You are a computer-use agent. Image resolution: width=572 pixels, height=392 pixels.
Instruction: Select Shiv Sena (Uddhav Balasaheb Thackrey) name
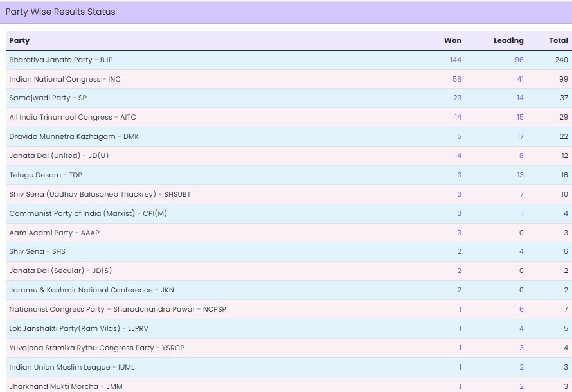point(100,194)
